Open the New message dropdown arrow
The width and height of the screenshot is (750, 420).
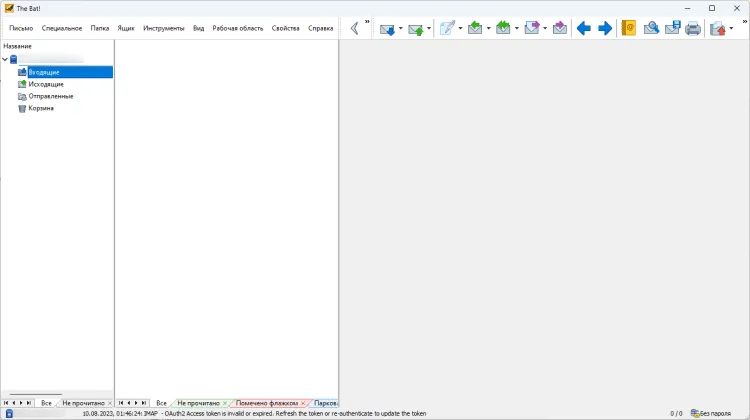(460, 29)
